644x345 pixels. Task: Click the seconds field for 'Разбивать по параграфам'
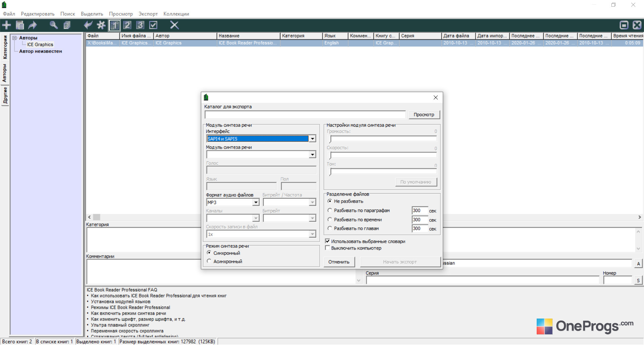click(x=420, y=210)
